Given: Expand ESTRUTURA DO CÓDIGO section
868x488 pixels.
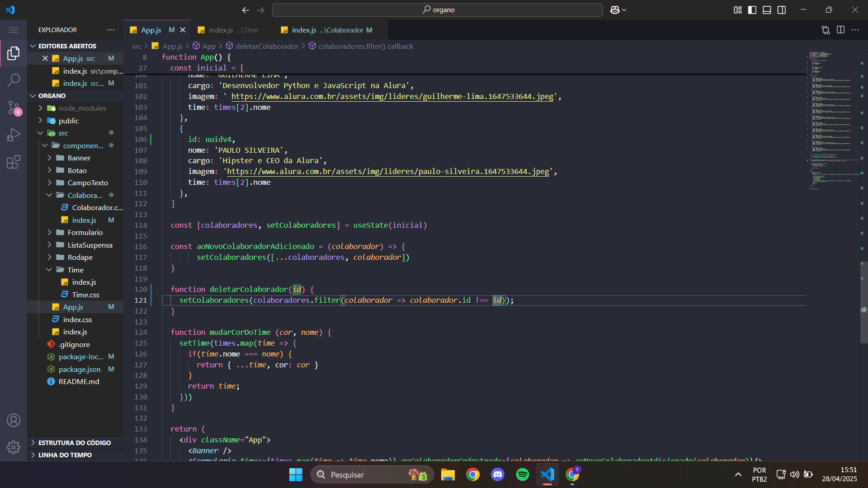Looking at the screenshot, I should (x=75, y=443).
